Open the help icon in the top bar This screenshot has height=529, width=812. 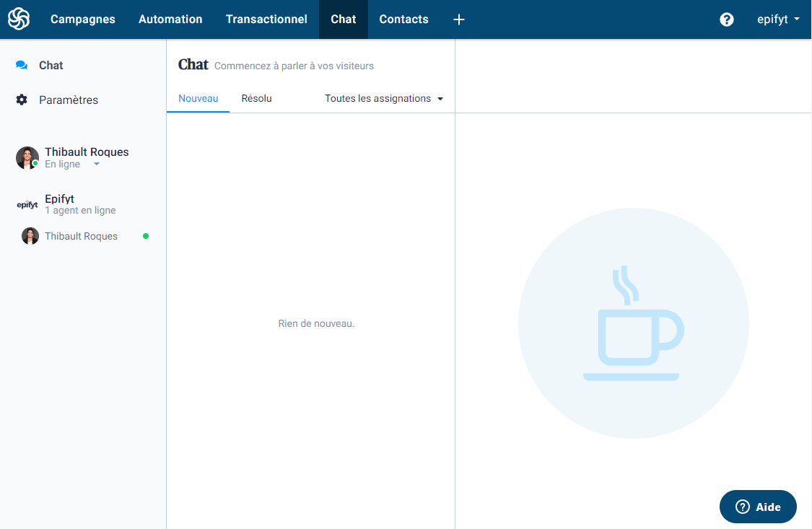[x=726, y=19]
